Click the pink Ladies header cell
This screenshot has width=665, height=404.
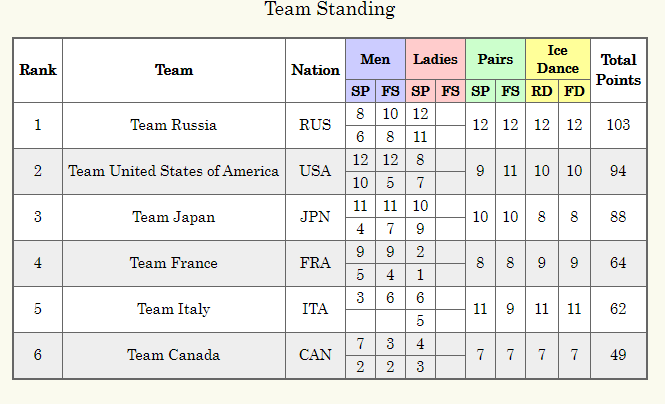[x=435, y=59]
